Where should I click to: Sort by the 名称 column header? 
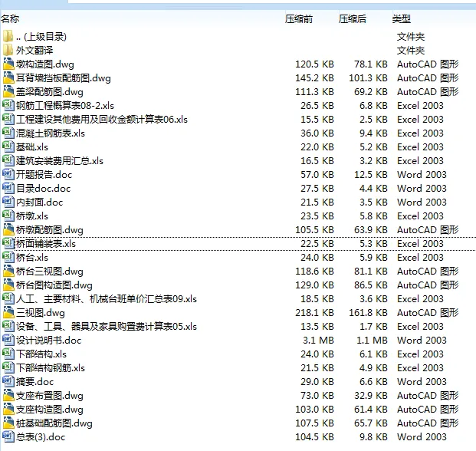(10, 19)
